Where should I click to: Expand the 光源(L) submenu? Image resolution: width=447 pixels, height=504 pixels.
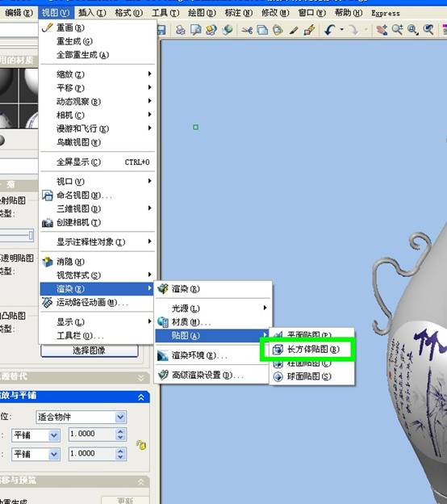tap(212, 309)
